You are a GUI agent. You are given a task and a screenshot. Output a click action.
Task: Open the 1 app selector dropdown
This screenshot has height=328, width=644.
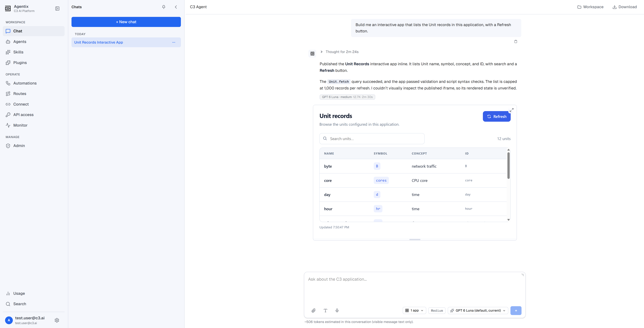(414, 310)
